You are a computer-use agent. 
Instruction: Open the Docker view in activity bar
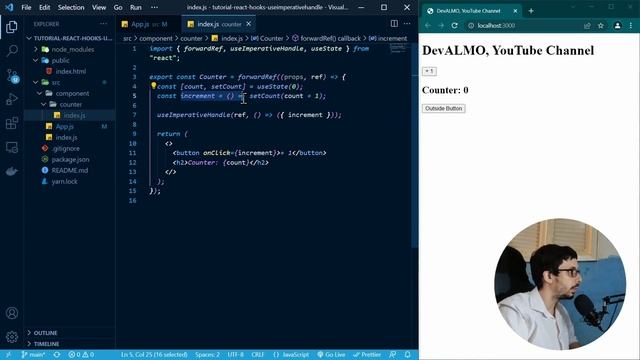[x=12, y=171]
